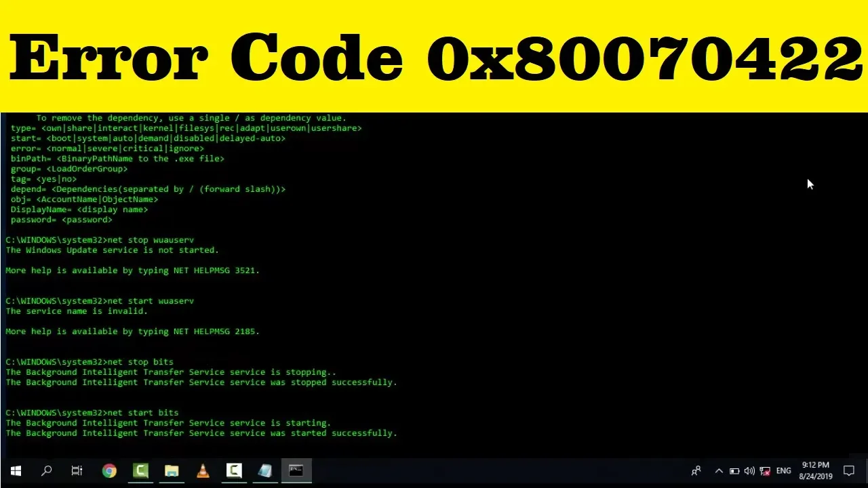Click the 'net stop bits' command line
The width and height of the screenshot is (868, 488).
pos(90,362)
